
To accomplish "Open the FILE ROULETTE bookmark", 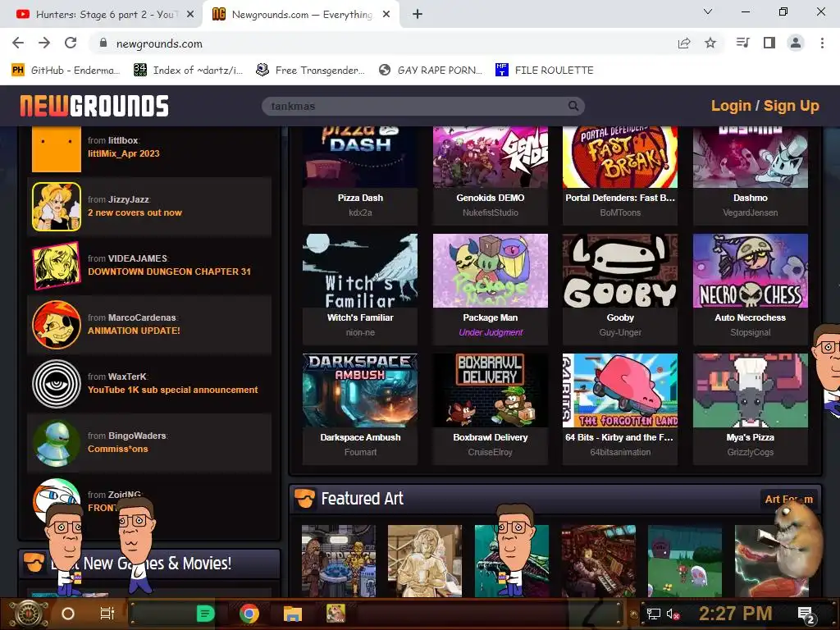I will point(545,71).
